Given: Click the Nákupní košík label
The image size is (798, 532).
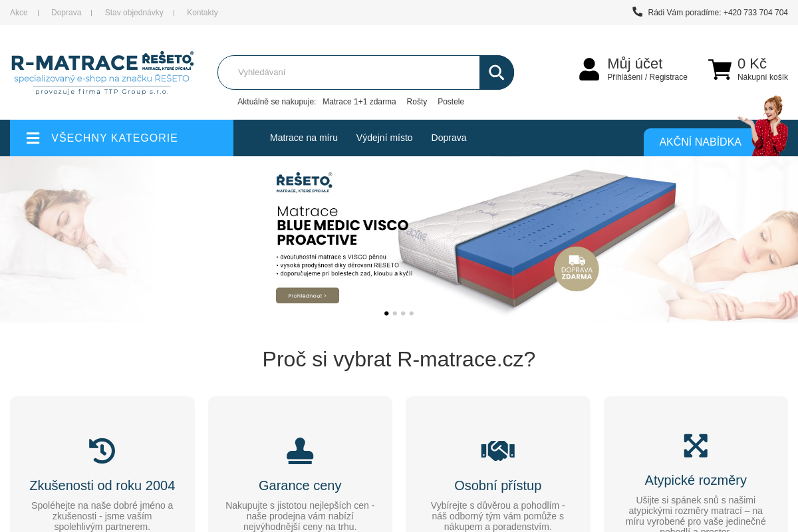Looking at the screenshot, I should [763, 77].
